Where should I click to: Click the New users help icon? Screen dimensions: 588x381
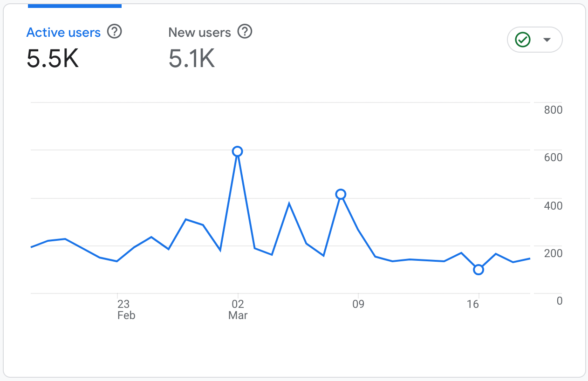coord(245,32)
